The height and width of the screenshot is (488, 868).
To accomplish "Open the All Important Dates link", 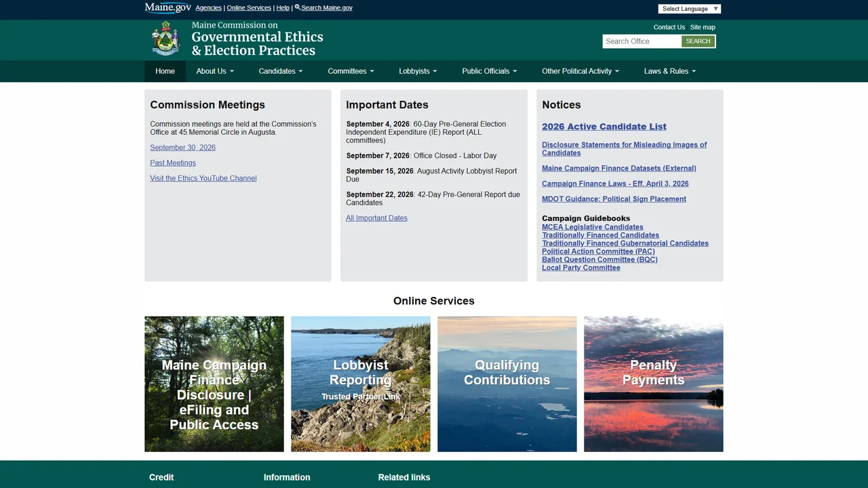I will (376, 218).
